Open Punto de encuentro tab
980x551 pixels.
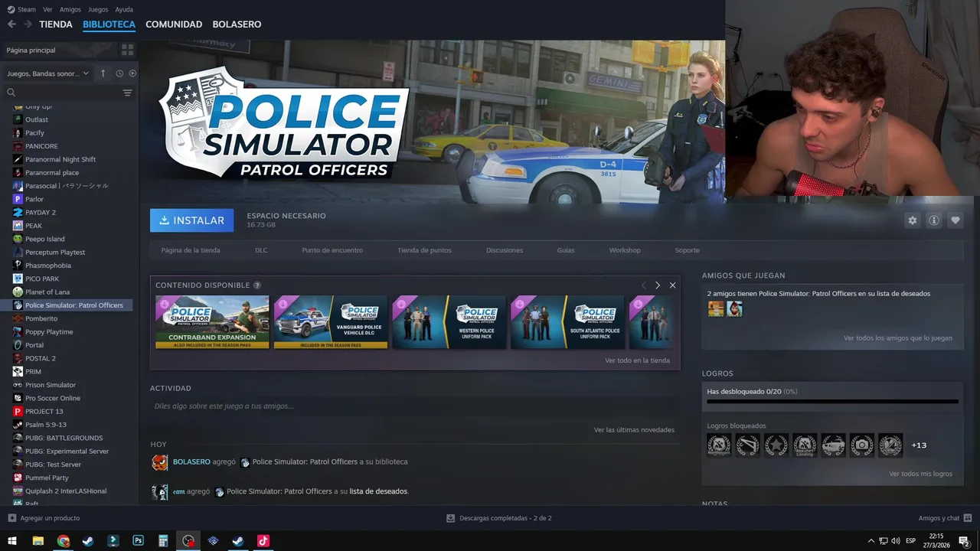coord(332,250)
